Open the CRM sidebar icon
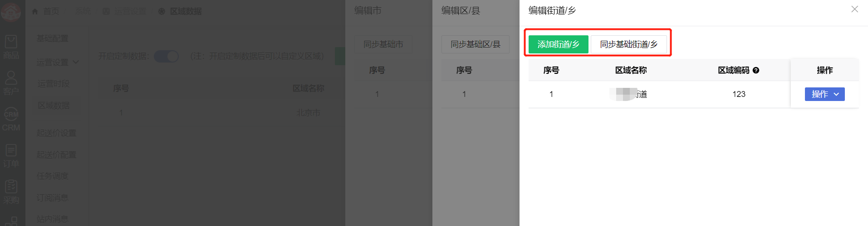The width and height of the screenshot is (868, 226). tap(11, 120)
